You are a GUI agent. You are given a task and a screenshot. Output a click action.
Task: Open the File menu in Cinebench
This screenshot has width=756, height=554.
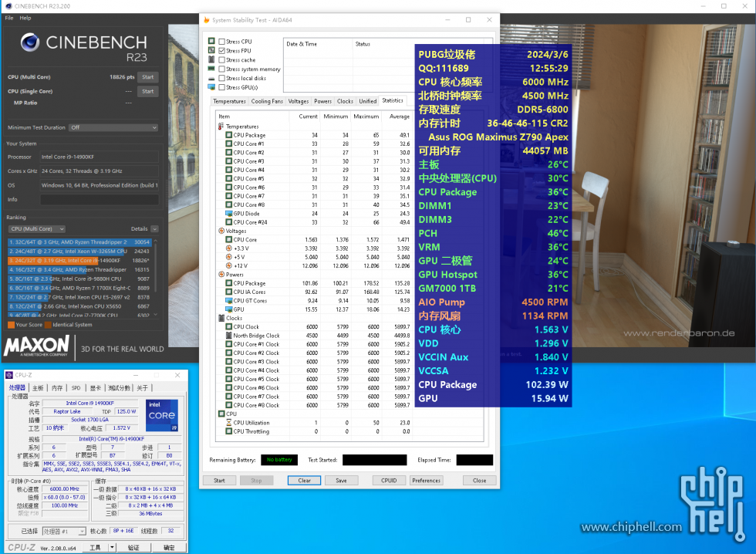coord(9,18)
